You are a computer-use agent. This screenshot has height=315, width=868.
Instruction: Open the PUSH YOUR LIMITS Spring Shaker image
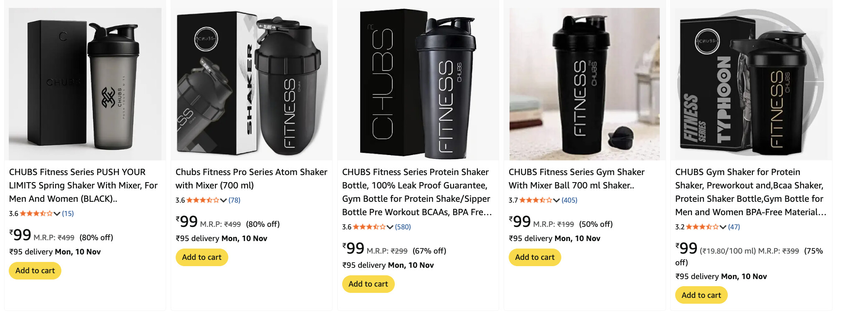click(85, 84)
